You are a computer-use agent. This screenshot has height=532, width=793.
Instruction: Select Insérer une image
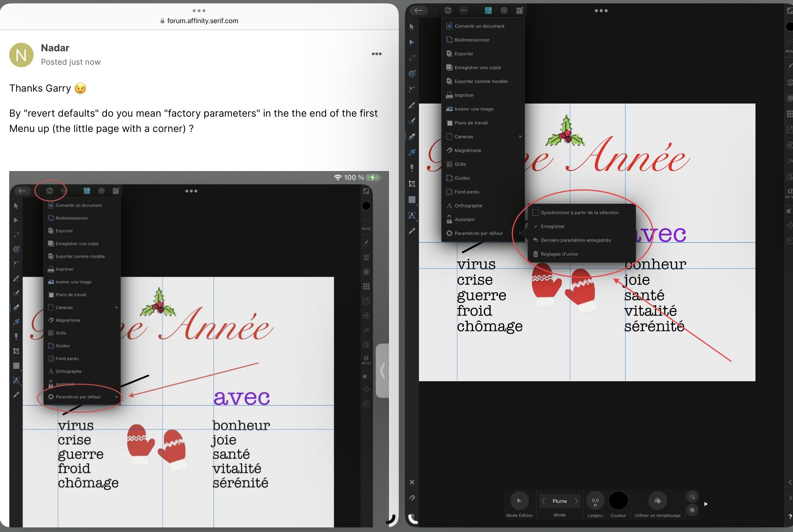point(483,109)
